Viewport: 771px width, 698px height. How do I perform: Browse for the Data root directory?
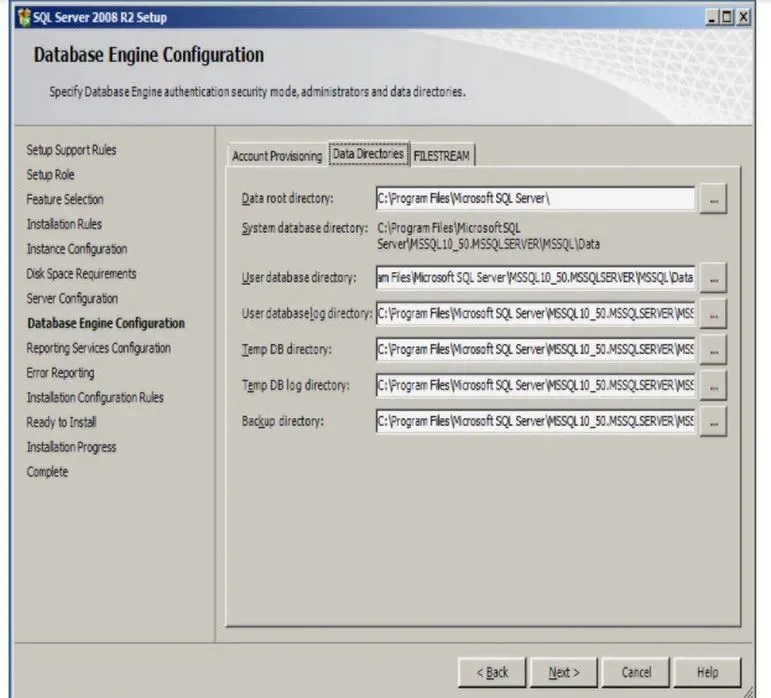pyautogui.click(x=713, y=199)
